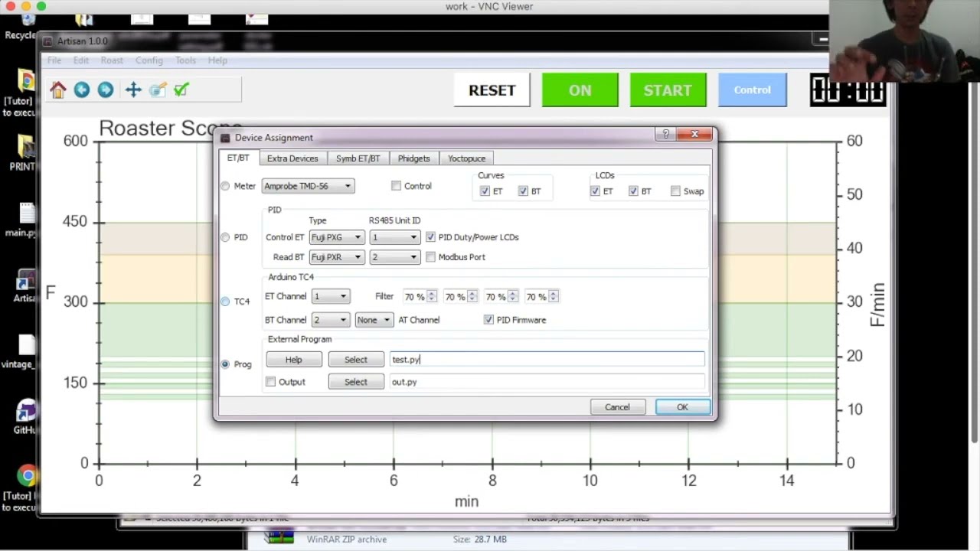Select the Prog radio button
This screenshot has height=551, width=980.
(225, 364)
